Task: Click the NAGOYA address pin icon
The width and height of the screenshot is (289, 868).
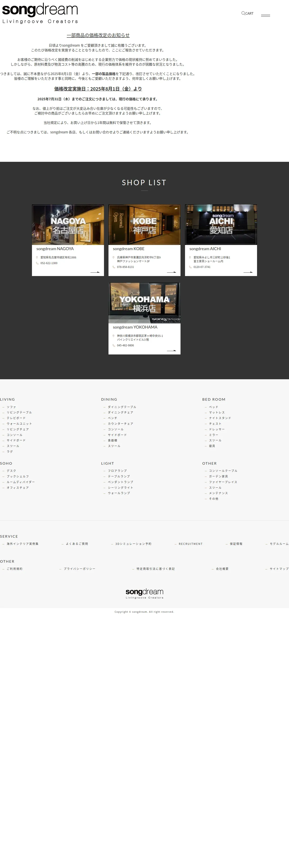Action: tap(37, 257)
